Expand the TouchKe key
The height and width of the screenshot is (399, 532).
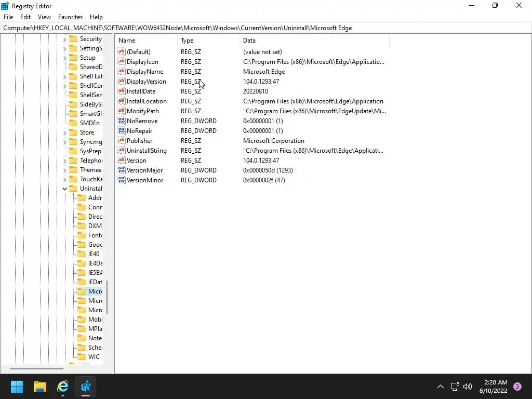click(x=64, y=179)
